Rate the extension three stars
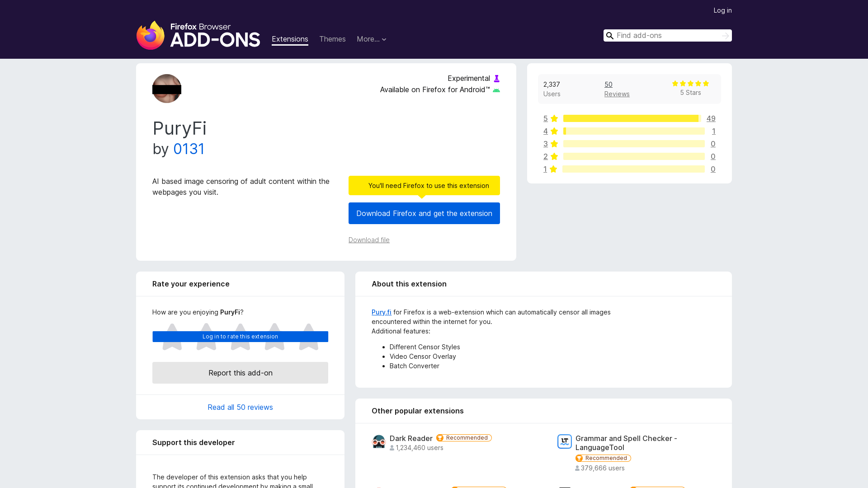The width and height of the screenshot is (868, 488). point(241,337)
